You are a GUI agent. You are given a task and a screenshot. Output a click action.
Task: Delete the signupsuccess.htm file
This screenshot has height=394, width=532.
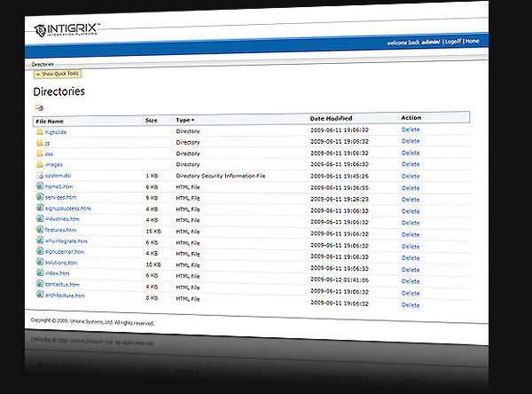[x=411, y=211]
